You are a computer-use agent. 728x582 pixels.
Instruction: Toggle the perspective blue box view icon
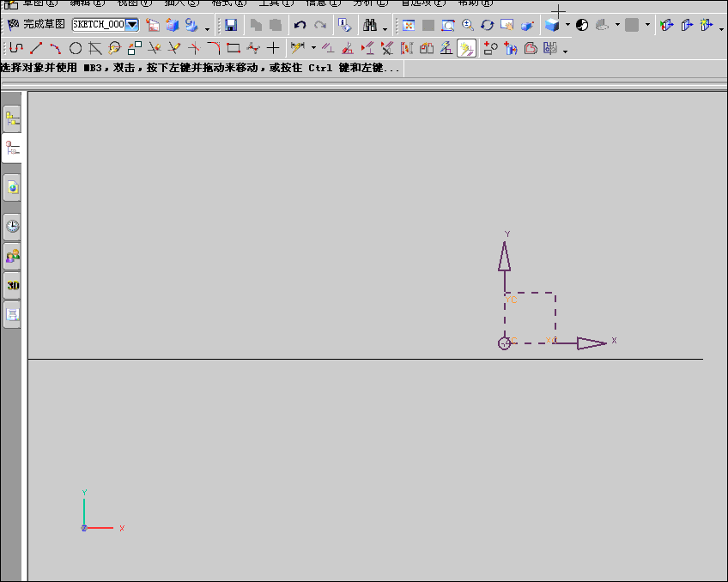click(x=527, y=25)
